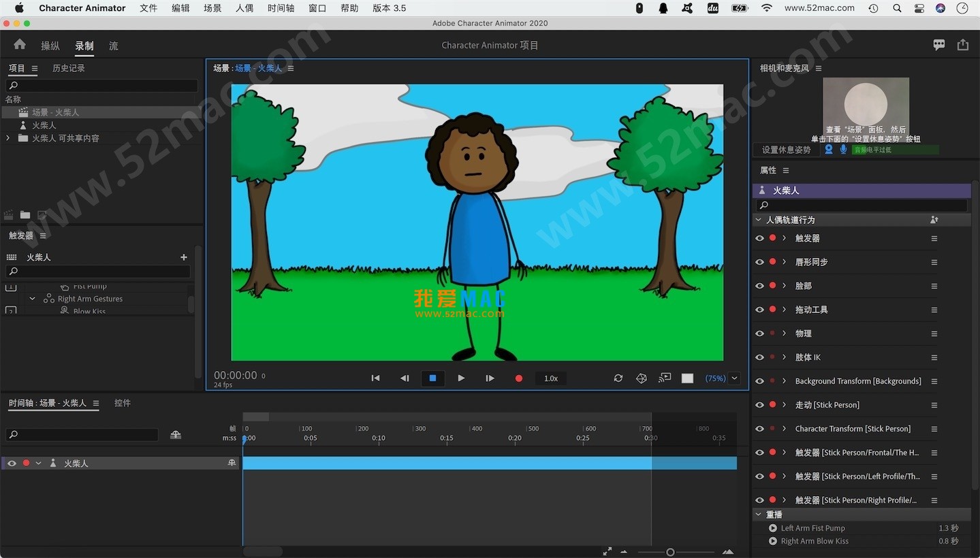Disarm recording for 脸部 behavior

pos(772,286)
